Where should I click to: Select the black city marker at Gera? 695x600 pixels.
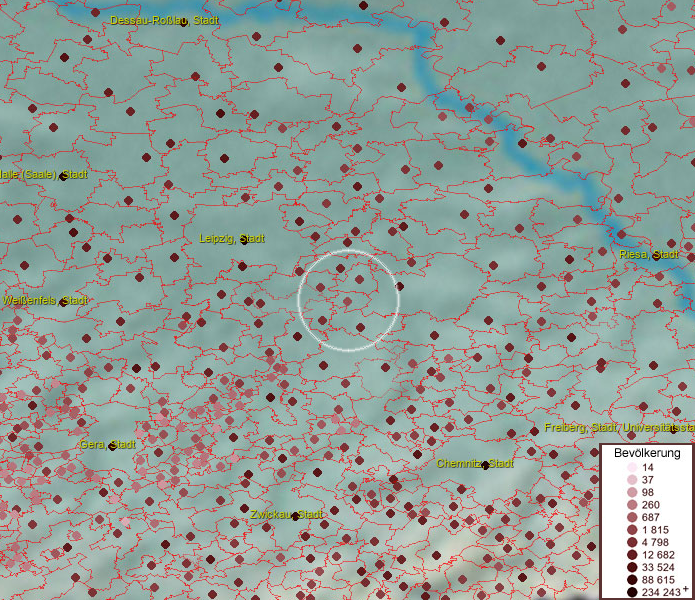[113, 446]
